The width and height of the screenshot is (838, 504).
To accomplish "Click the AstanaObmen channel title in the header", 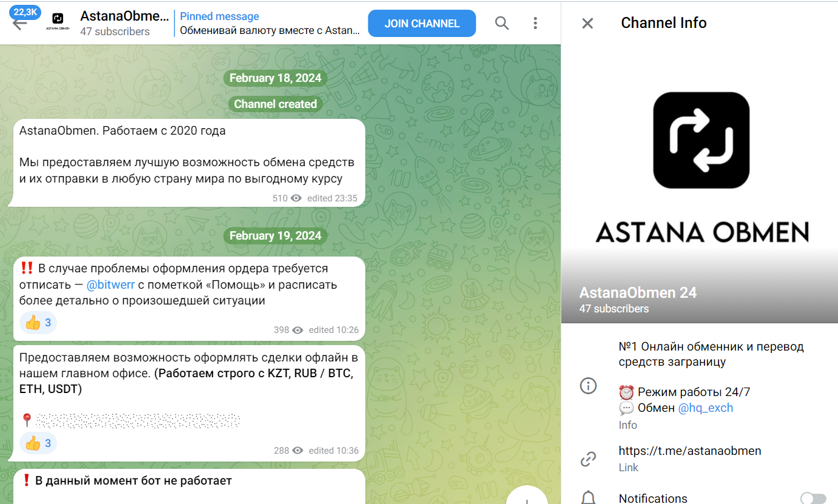I will 124,16.
